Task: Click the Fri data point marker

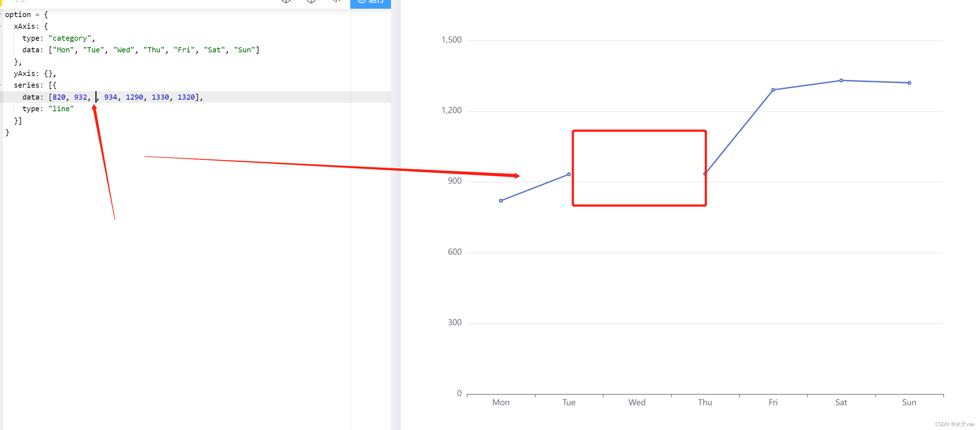Action: click(773, 90)
